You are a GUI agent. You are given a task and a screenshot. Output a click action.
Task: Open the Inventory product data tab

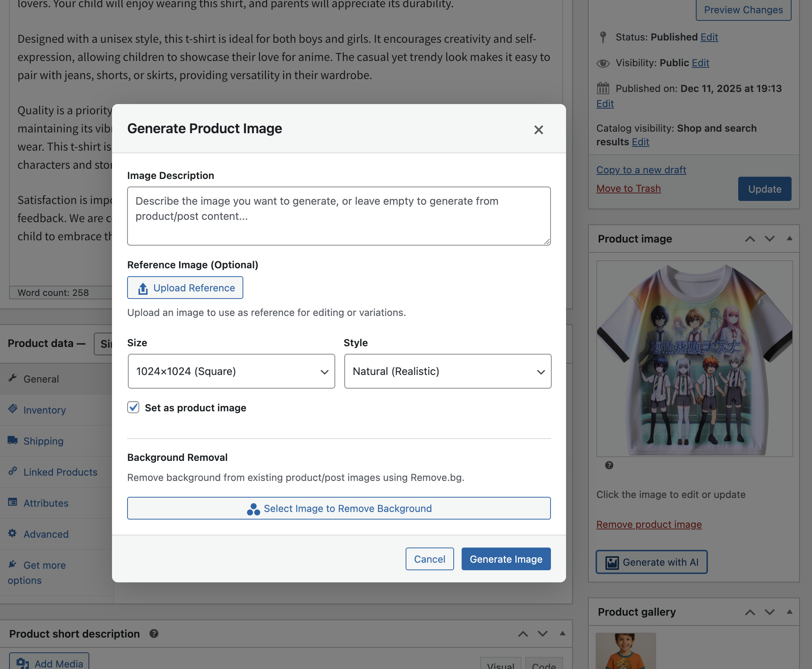(44, 410)
